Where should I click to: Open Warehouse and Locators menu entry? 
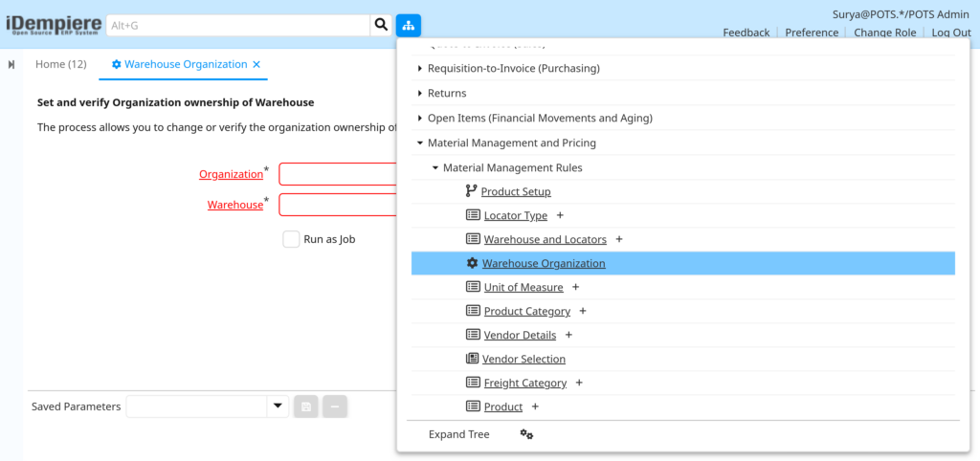545,239
